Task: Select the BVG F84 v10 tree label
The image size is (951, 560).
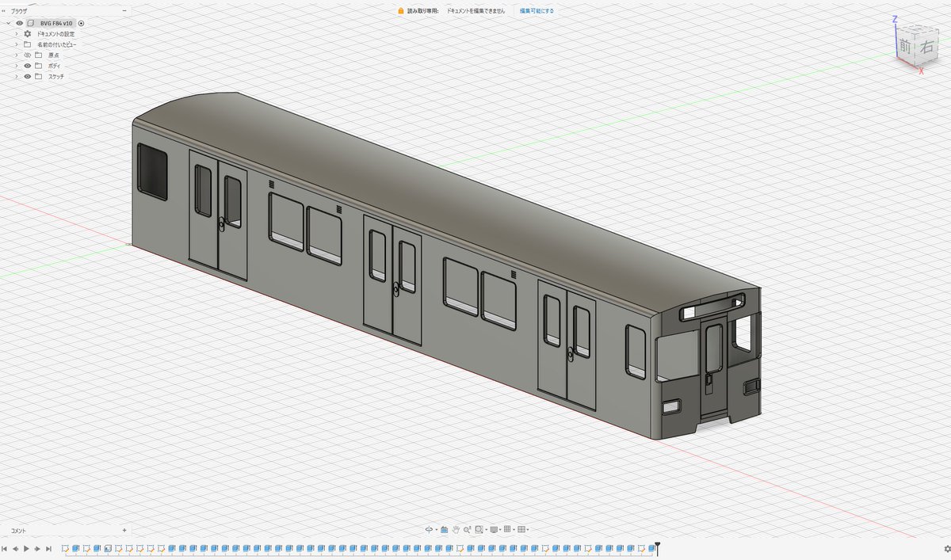Action: pos(56,23)
